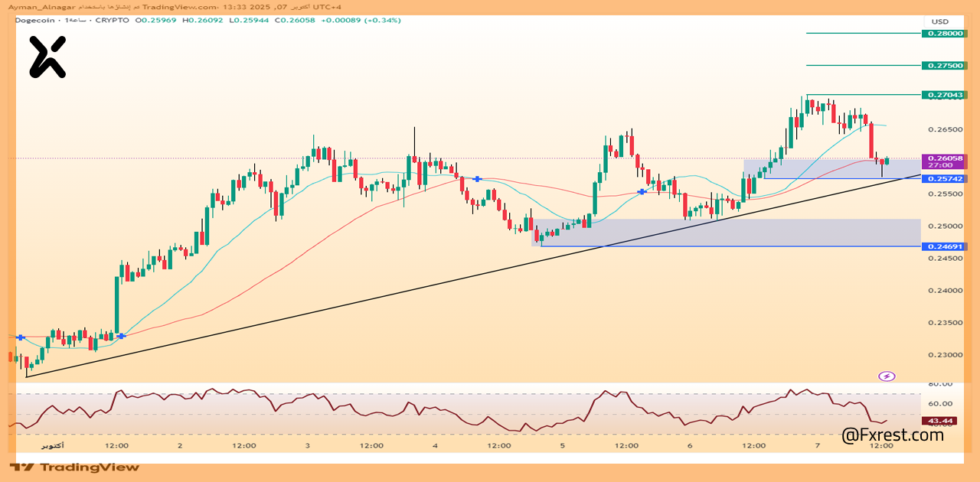The height and width of the screenshot is (482, 980).
Task: Select the blue 0.25742 support label
Action: pyautogui.click(x=945, y=178)
